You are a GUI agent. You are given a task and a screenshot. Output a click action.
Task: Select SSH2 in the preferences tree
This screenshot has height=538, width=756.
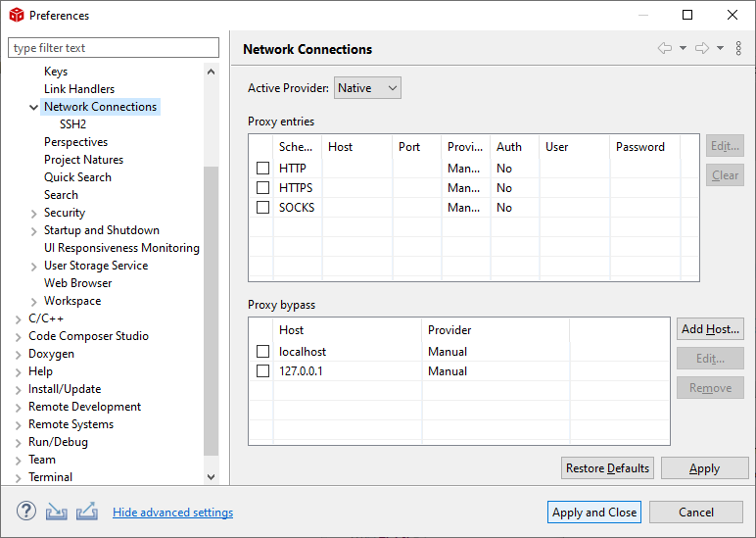(x=72, y=124)
